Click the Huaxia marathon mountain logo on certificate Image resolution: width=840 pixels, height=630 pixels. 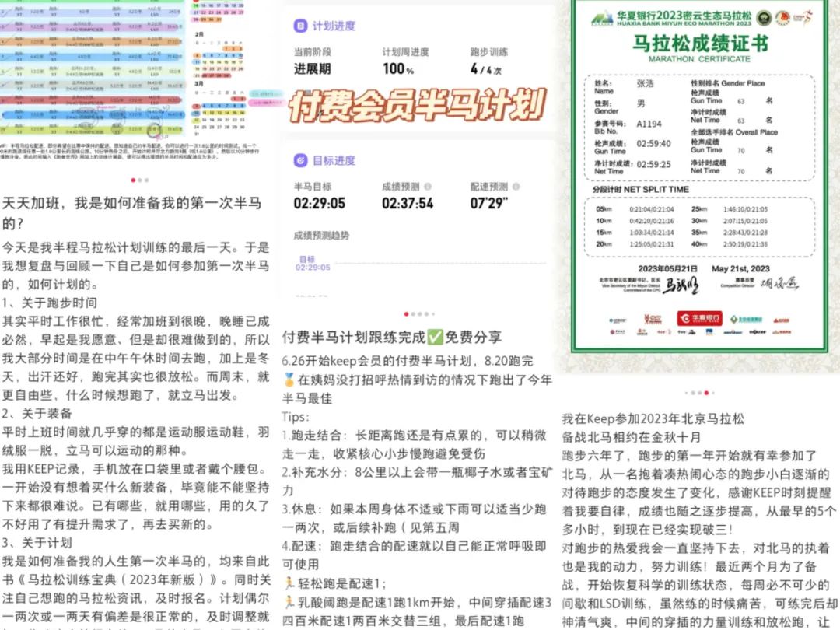click(x=603, y=17)
